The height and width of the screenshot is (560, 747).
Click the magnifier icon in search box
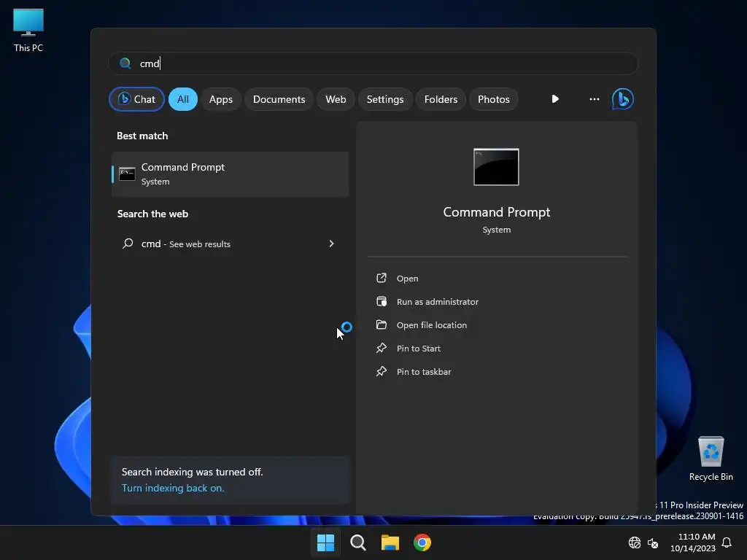pyautogui.click(x=125, y=63)
